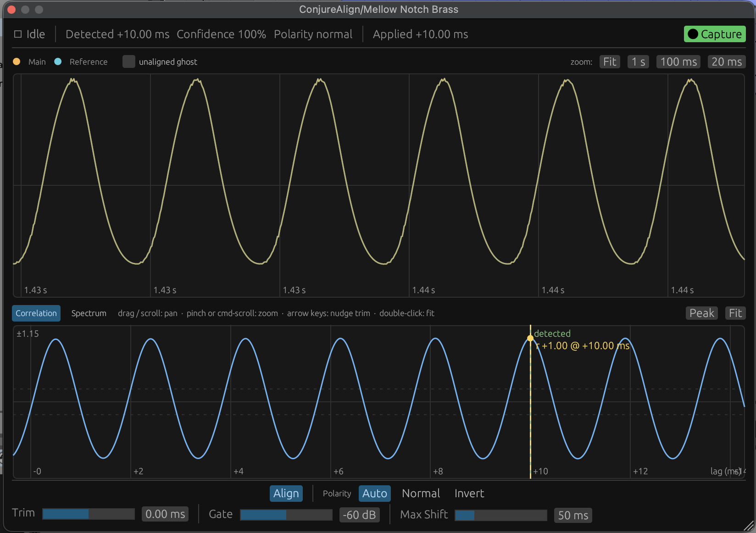Click the detected peak marker dot

(530, 338)
